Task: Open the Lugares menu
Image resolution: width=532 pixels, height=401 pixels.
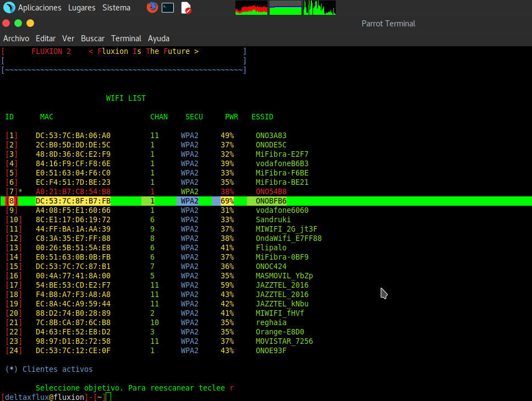Action: 81,8
